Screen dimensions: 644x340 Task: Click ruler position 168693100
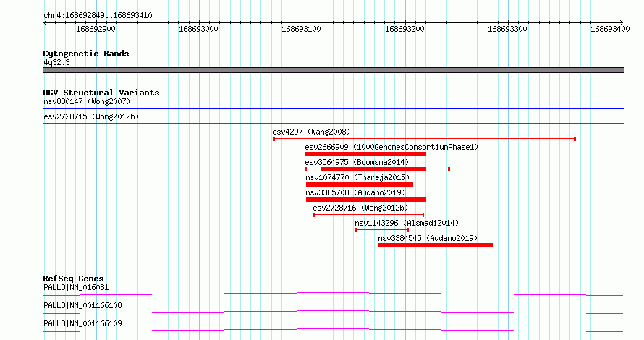tap(301, 29)
